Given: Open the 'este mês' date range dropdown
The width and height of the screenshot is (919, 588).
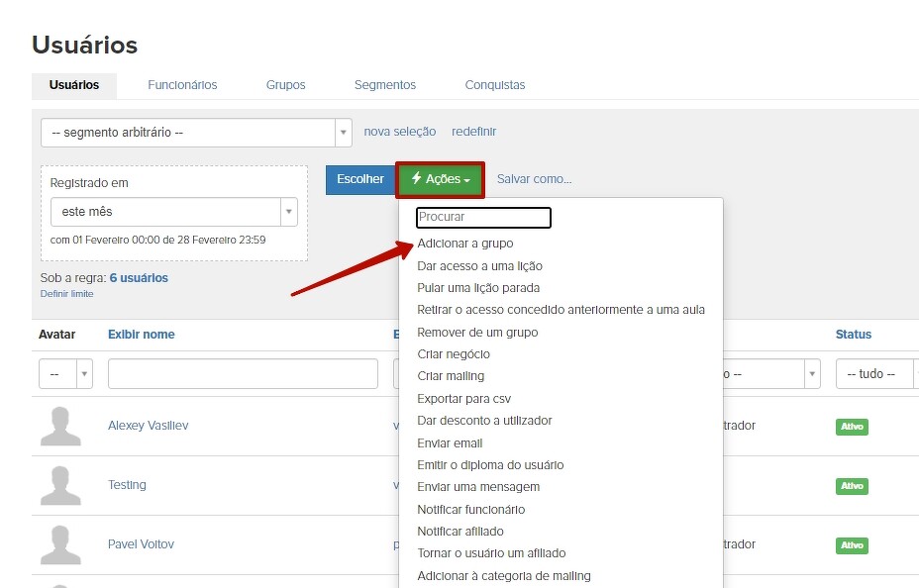Looking at the screenshot, I should pos(173,212).
